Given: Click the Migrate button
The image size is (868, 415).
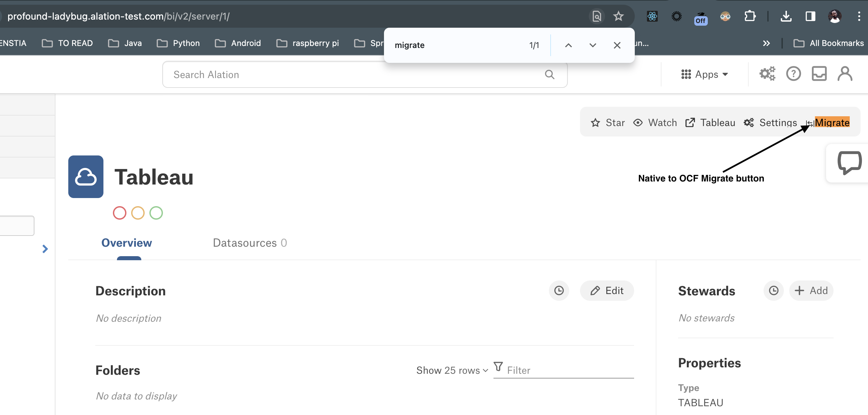Looking at the screenshot, I should (828, 122).
